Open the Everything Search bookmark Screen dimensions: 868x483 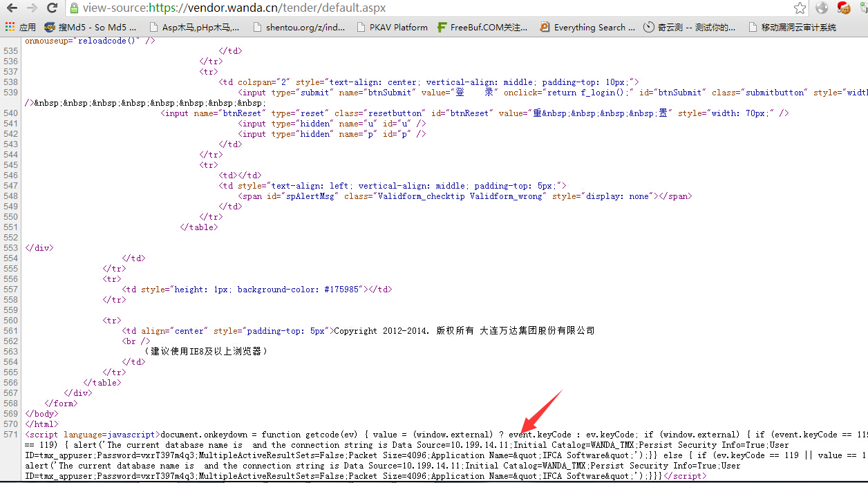pos(587,28)
